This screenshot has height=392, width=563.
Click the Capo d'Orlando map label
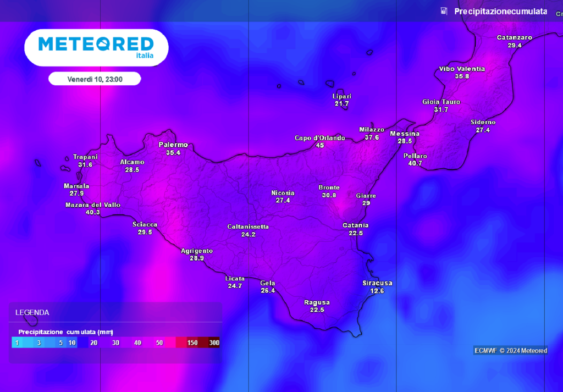click(319, 138)
